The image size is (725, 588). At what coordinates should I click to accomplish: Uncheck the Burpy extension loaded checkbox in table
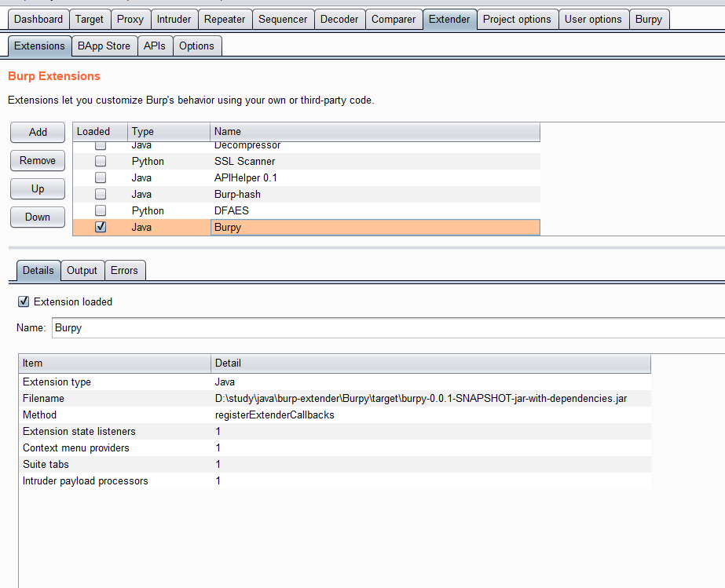pos(101,228)
